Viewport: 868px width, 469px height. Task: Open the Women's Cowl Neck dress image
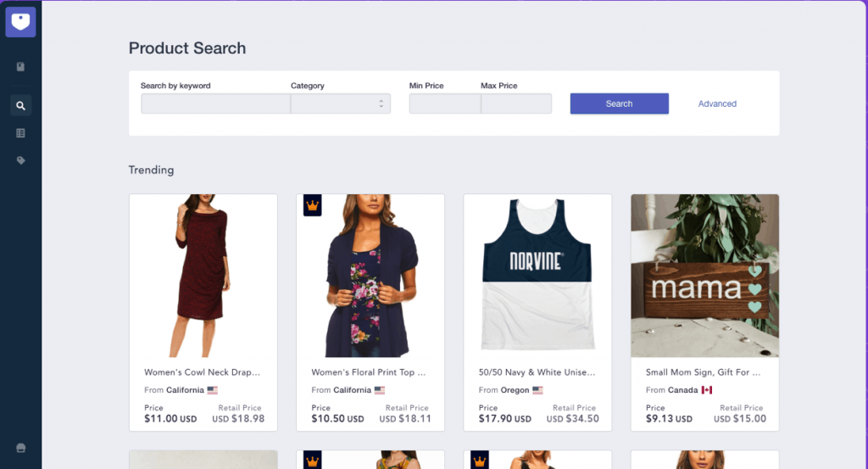[203, 276]
